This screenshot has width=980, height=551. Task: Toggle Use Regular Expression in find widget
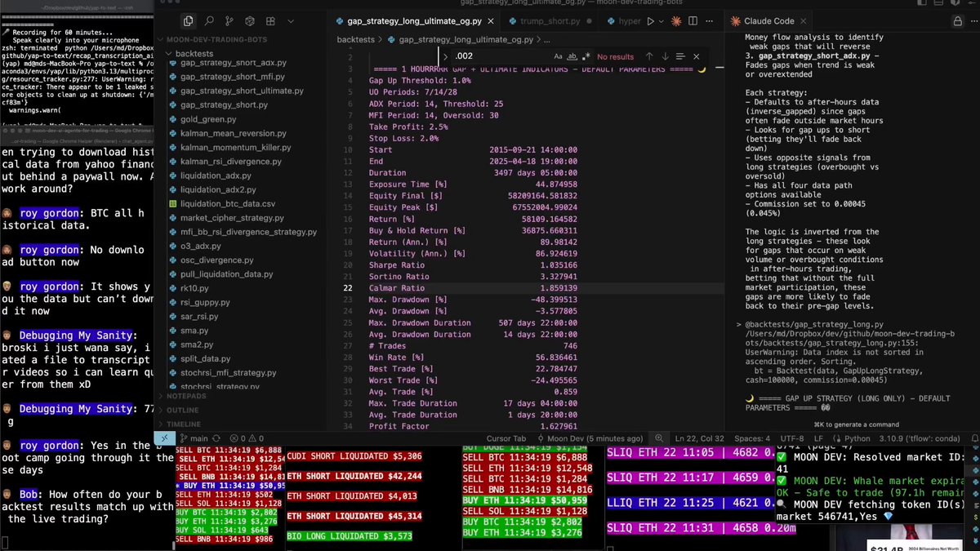[586, 56]
